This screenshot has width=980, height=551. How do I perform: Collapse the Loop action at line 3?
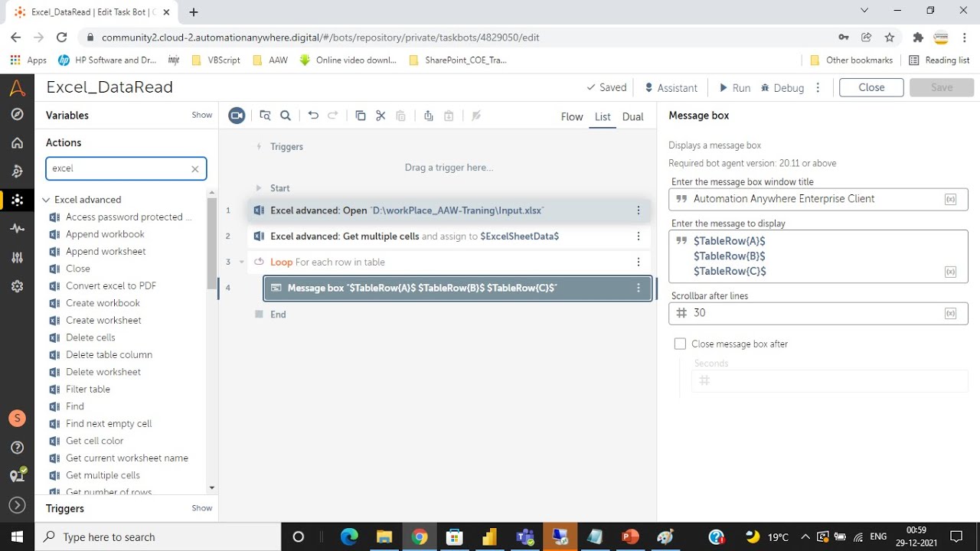(242, 262)
